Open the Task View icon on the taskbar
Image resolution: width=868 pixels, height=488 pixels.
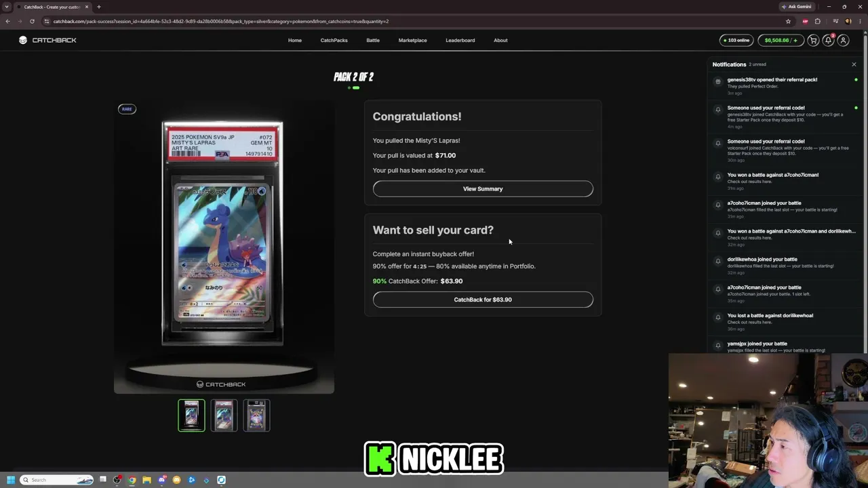pyautogui.click(x=103, y=480)
